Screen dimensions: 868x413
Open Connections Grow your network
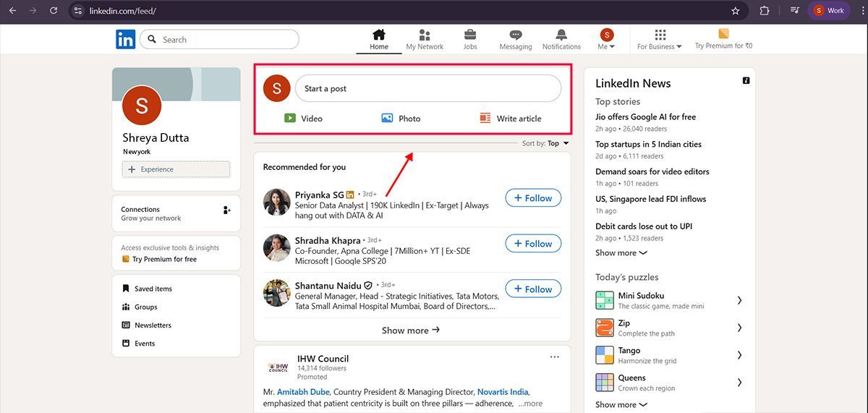click(x=151, y=213)
